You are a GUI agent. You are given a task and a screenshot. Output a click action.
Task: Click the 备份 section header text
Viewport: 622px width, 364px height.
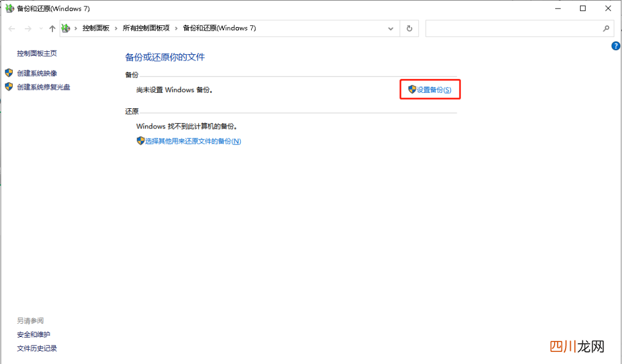[132, 75]
